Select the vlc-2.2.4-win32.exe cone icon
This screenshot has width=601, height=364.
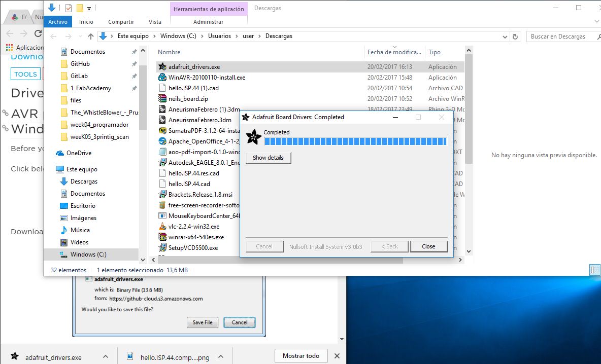click(x=162, y=226)
